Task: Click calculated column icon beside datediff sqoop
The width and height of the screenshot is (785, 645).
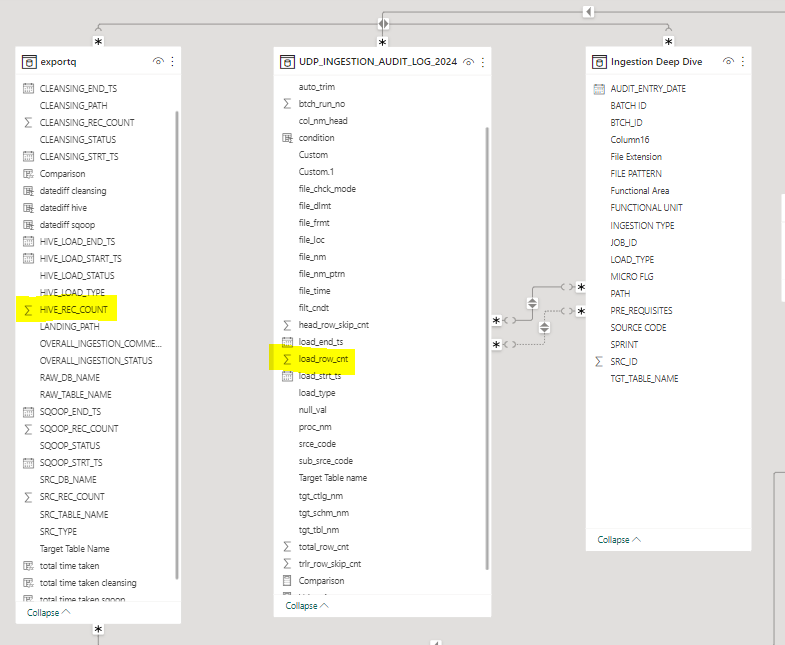Action: [29, 225]
